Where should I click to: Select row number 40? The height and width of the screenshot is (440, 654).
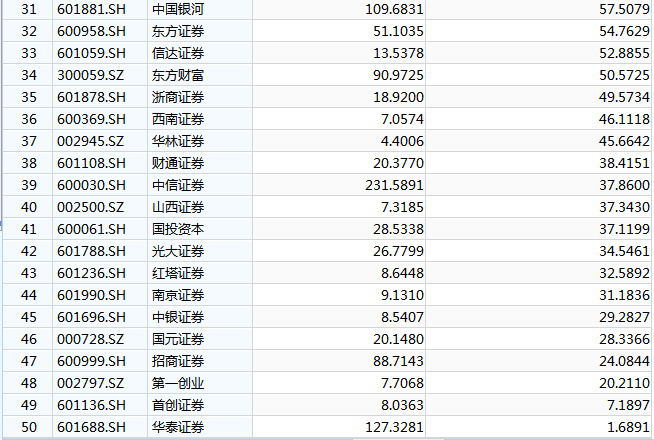(x=28, y=207)
